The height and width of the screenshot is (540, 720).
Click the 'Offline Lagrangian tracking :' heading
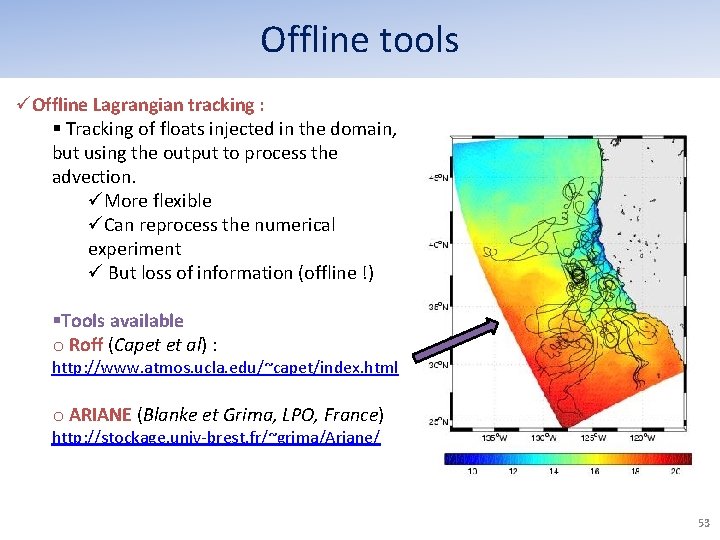click(x=148, y=105)
